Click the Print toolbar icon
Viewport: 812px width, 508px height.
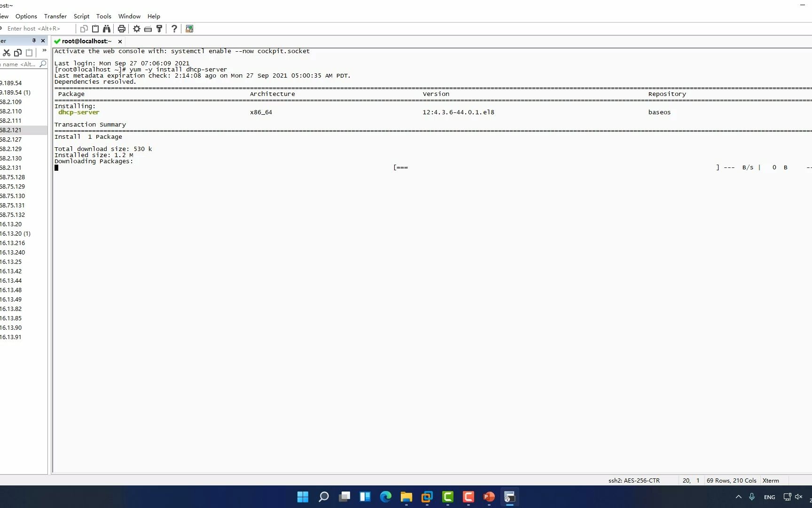pos(121,29)
